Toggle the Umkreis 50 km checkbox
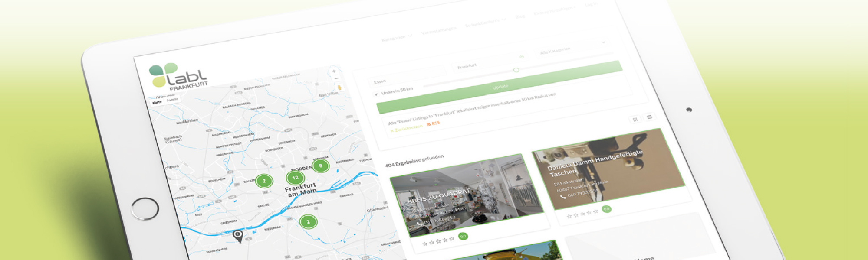The height and width of the screenshot is (260, 868). tap(376, 94)
